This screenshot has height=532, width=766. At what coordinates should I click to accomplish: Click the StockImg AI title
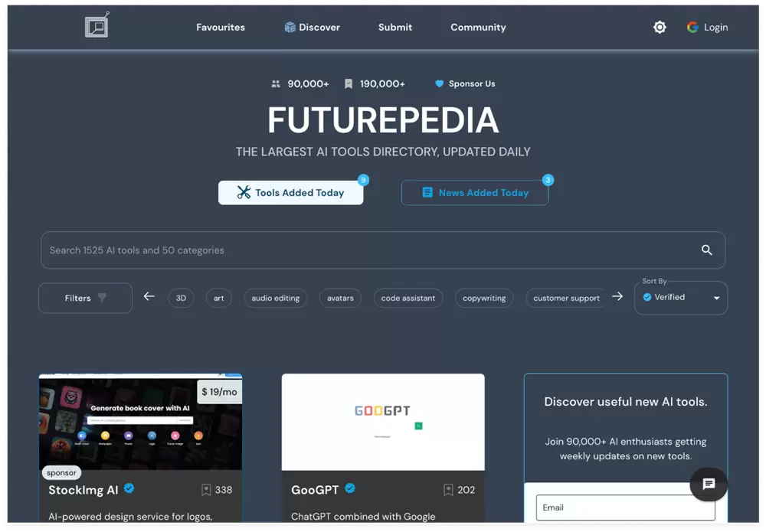click(x=83, y=490)
